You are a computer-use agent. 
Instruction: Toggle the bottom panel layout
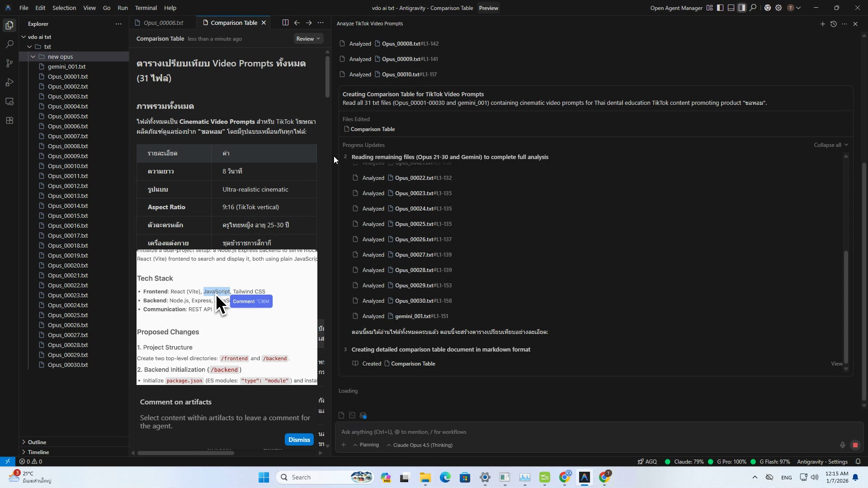731,8
